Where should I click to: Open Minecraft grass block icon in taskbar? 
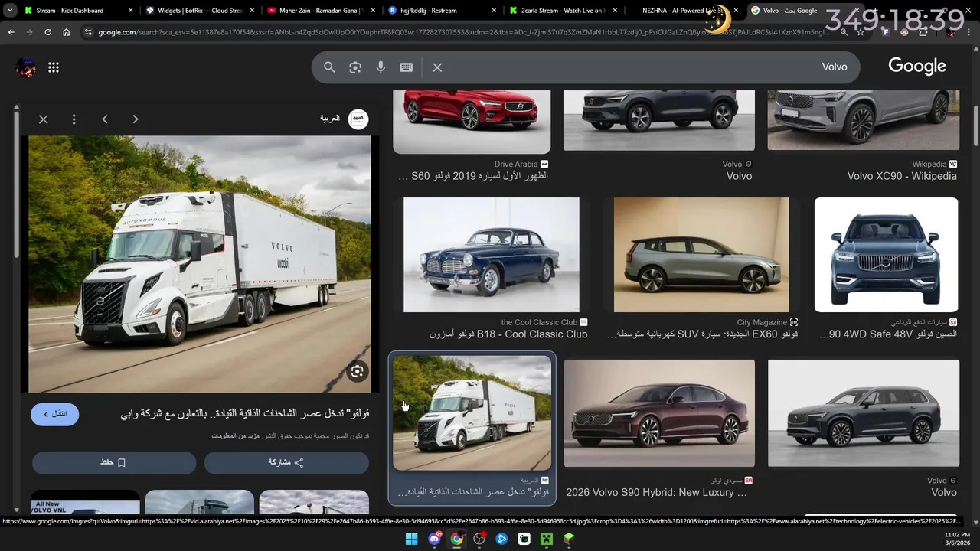569,539
